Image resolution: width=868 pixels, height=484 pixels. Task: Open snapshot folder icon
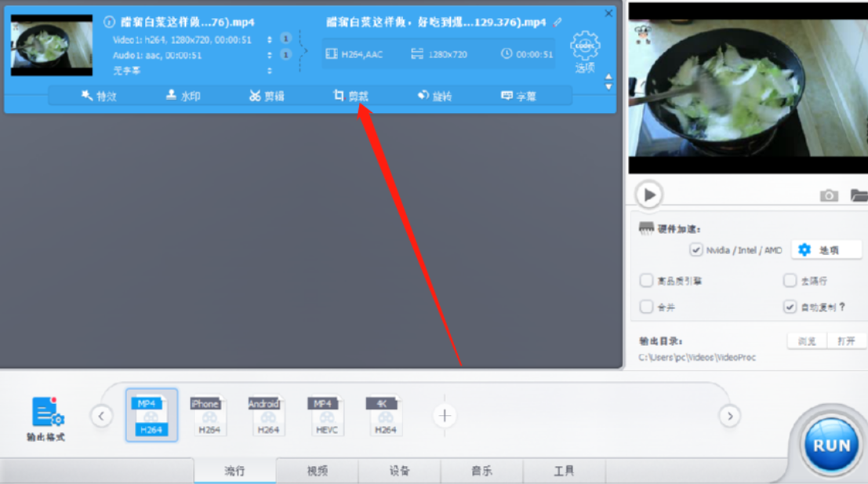click(859, 195)
